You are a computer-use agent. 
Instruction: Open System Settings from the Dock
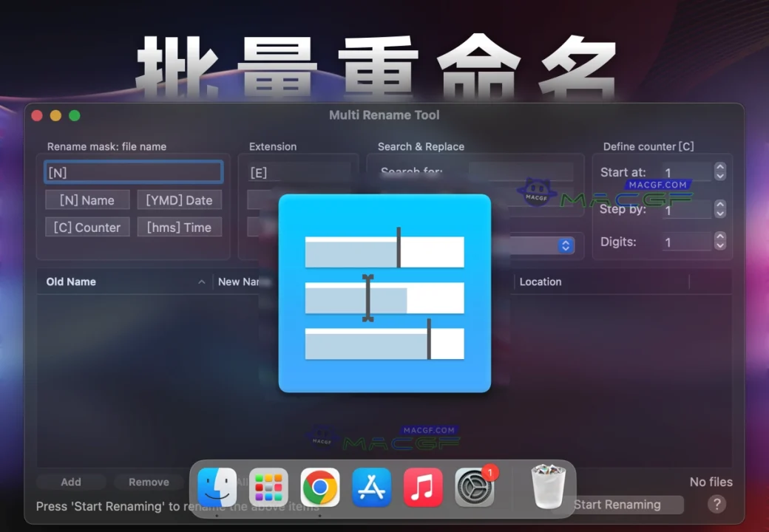[474, 488]
